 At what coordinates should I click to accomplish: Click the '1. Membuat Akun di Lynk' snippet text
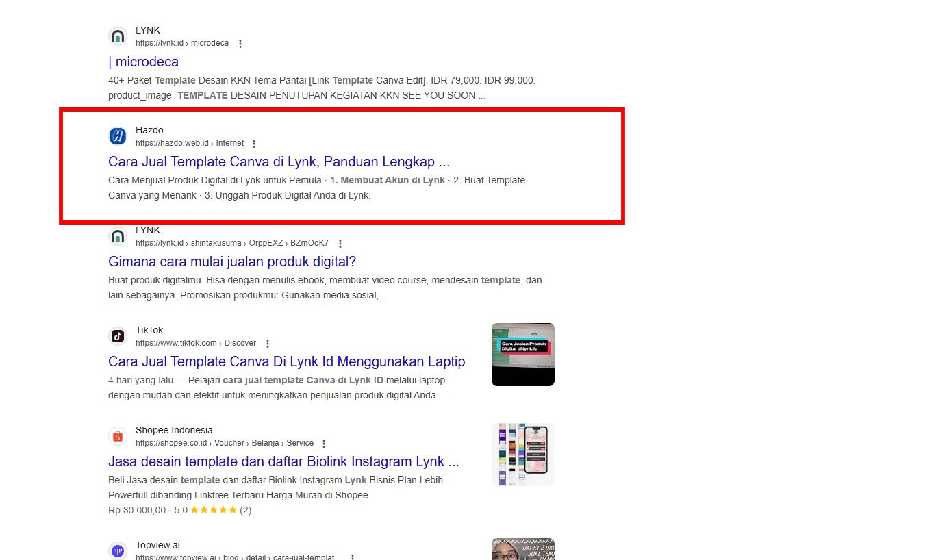388,180
